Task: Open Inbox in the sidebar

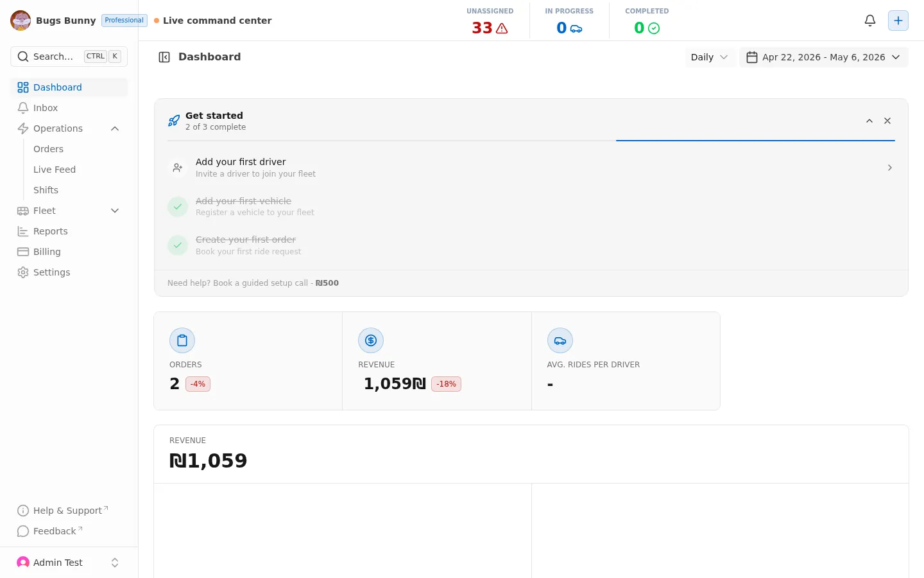Action: pos(69,108)
